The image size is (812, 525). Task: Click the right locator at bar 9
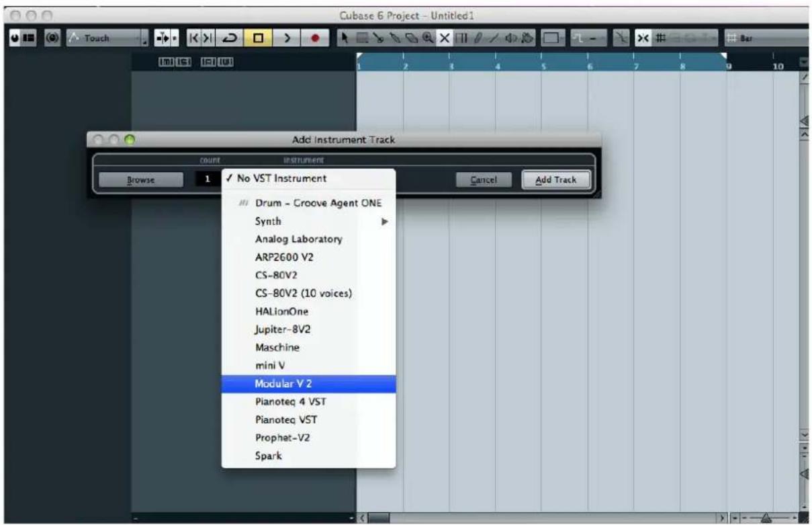[x=724, y=56]
